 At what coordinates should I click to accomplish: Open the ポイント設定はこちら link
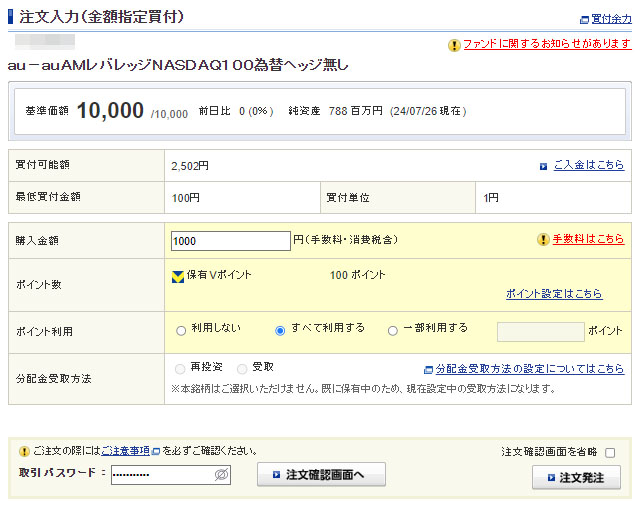(554, 294)
